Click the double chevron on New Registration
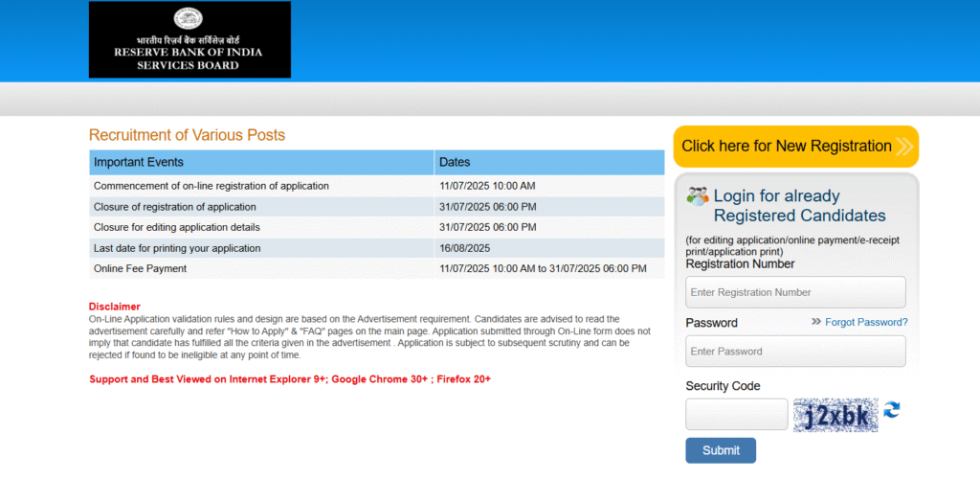The image size is (980, 479). pos(904,147)
